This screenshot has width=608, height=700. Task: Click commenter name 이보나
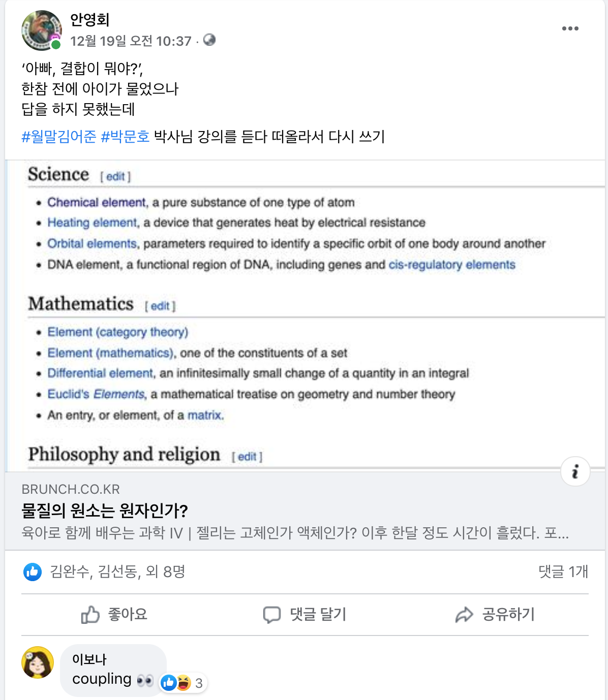tap(89, 659)
